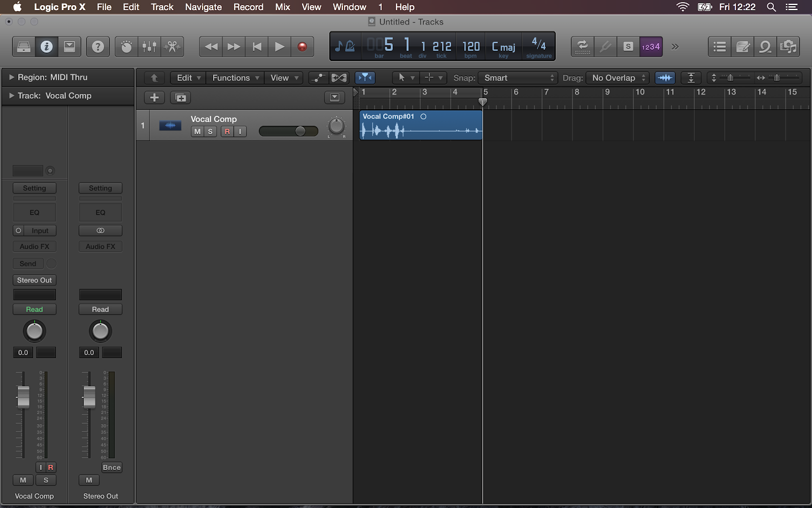Viewport: 812px width, 508px height.
Task: Open the Mixer
Action: pyautogui.click(x=149, y=47)
